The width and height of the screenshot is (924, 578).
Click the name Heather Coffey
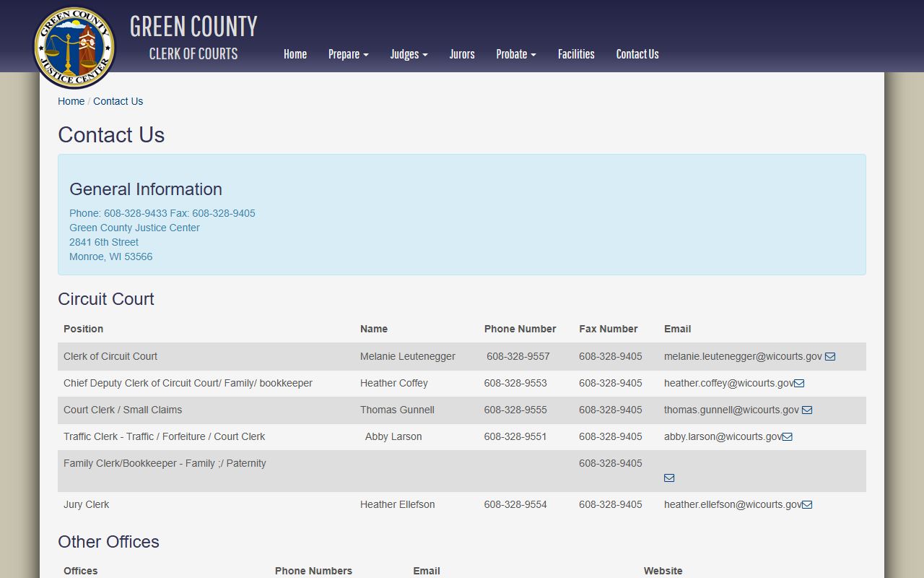click(394, 383)
